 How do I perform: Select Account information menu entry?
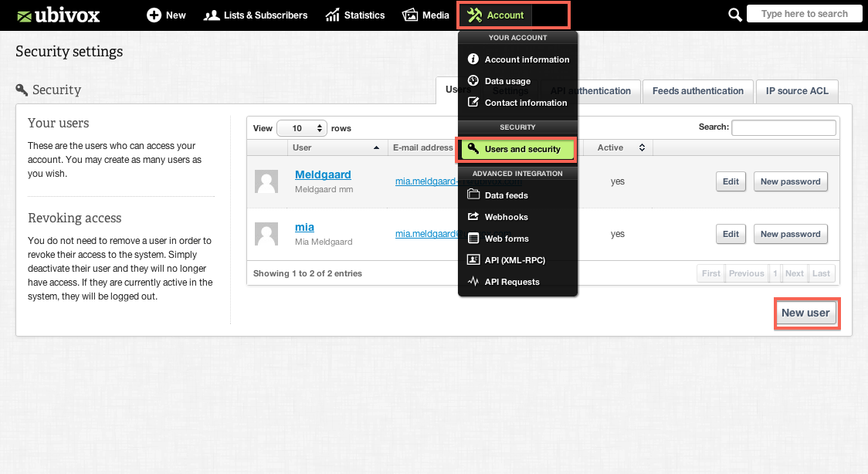pyautogui.click(x=517, y=59)
